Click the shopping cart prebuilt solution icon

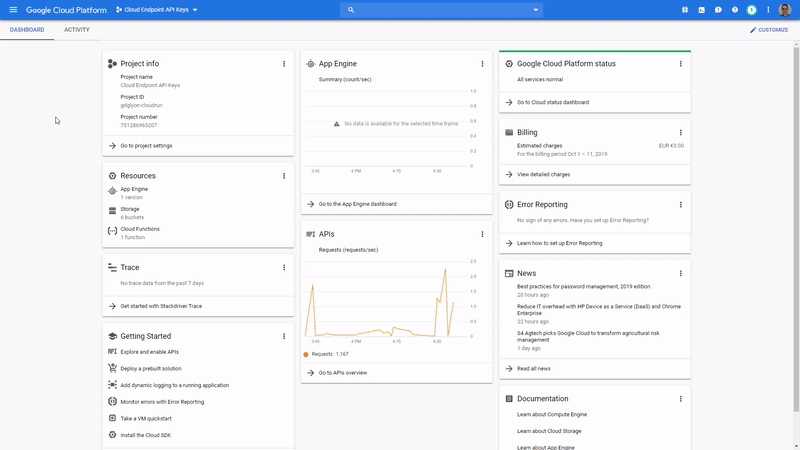[x=112, y=368]
